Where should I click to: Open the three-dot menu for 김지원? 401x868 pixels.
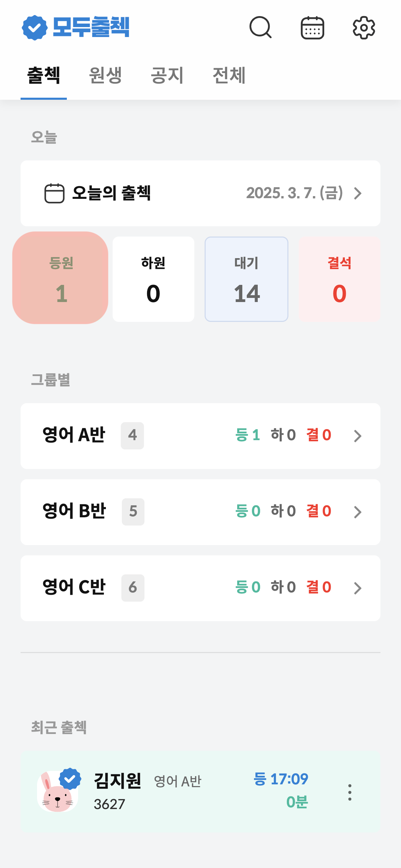tap(350, 792)
